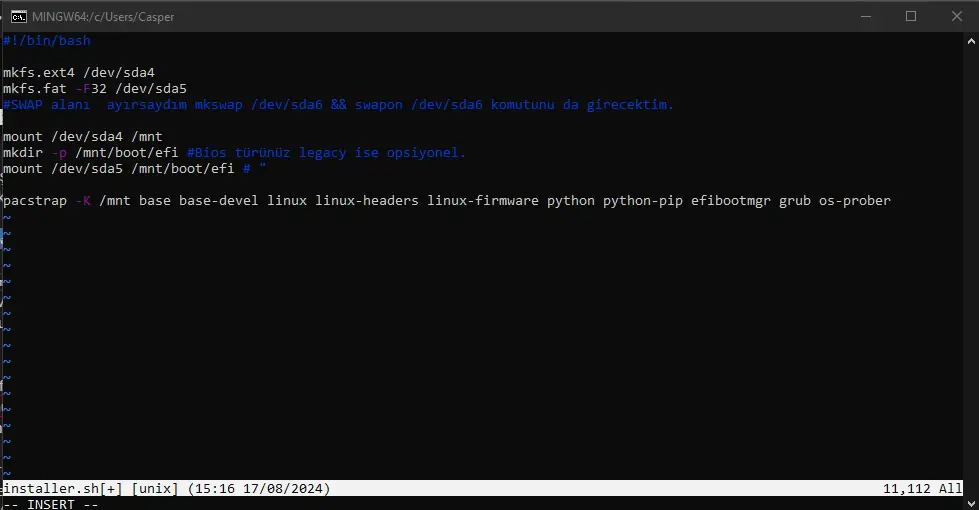Click 'swapon' in the comment line
The image size is (979, 510).
379,105
